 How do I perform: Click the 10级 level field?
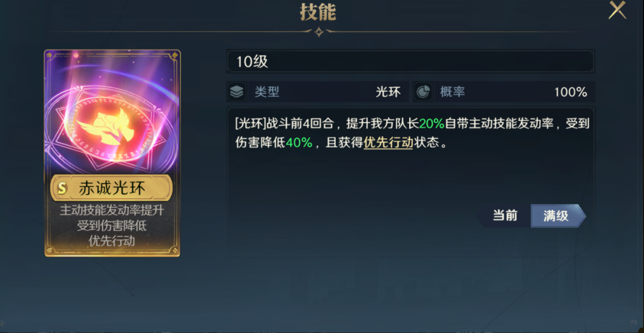(x=410, y=62)
